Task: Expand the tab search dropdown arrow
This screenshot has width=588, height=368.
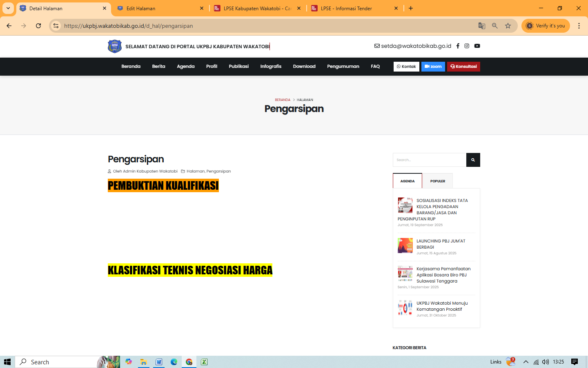Action: tap(8, 8)
